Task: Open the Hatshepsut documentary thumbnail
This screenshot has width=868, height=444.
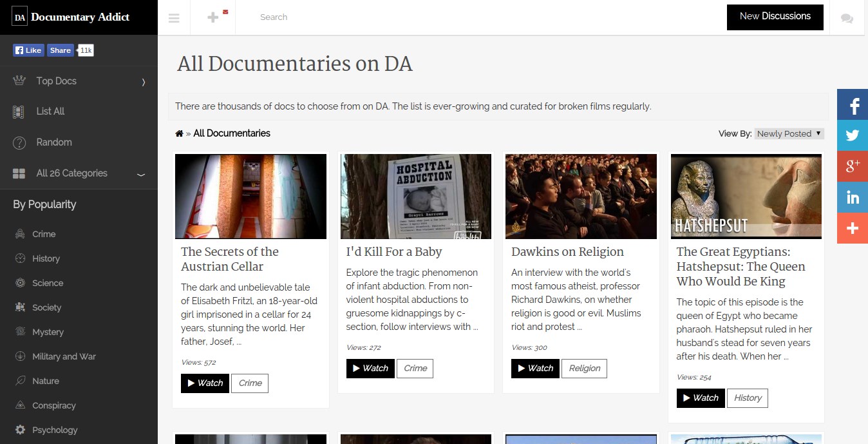Action: (x=746, y=197)
